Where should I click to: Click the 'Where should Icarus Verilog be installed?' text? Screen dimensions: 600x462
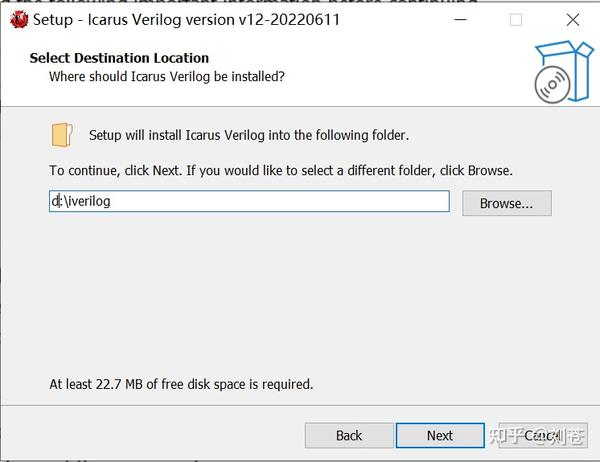coord(167,77)
